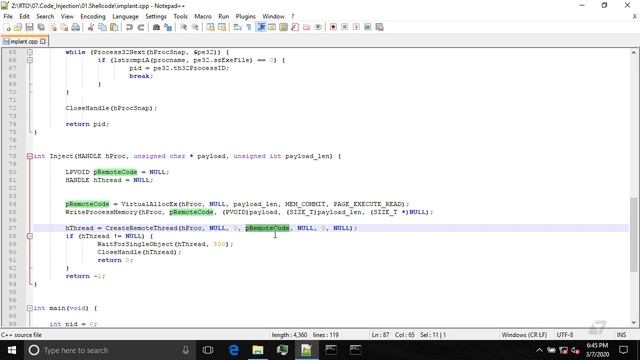The image size is (640, 360).
Task: Open Folder as Workspace icon
Action: (306, 27)
